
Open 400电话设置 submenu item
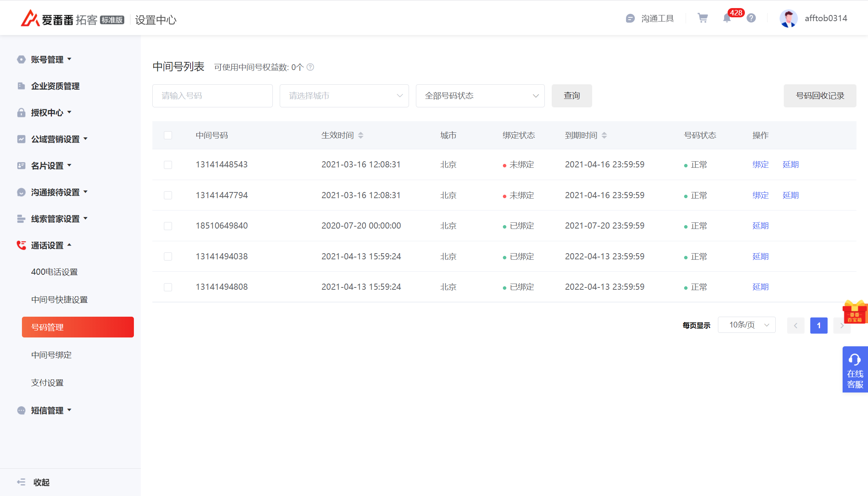point(54,272)
